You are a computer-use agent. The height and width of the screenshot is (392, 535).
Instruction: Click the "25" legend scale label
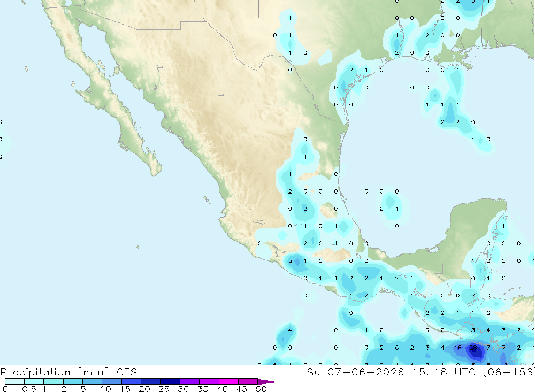pos(164,389)
